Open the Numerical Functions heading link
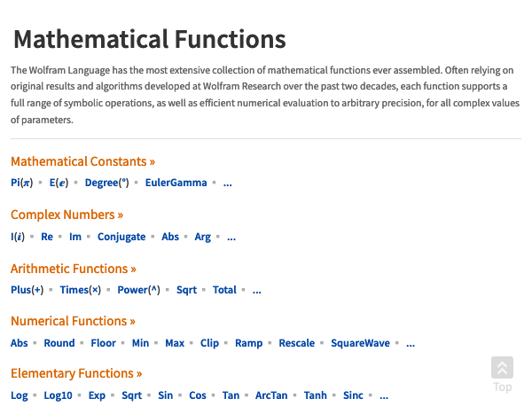Image resolution: width=532 pixels, height=414 pixels. click(73, 321)
